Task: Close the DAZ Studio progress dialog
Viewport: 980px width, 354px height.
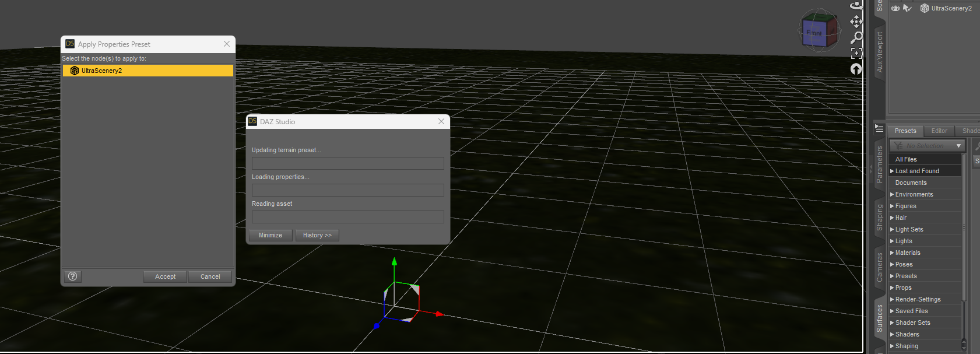Action: pyautogui.click(x=441, y=121)
